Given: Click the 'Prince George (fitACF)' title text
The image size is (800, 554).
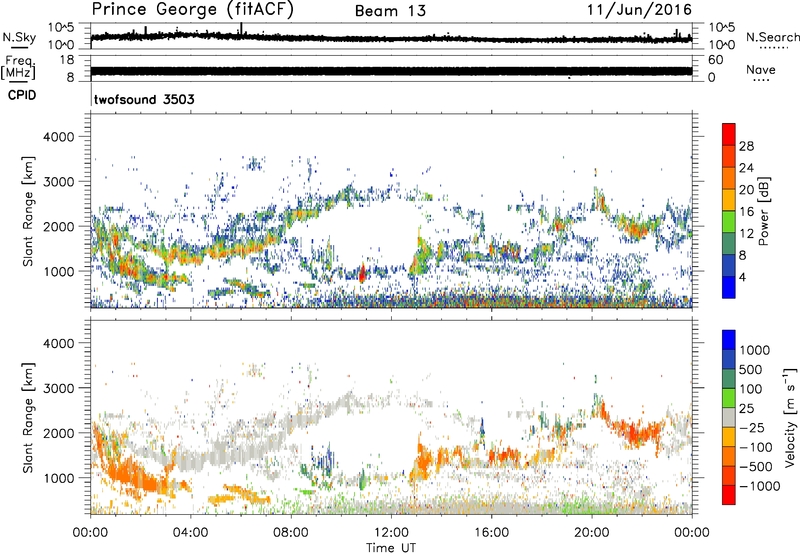Looking at the screenshot, I should point(192,10).
